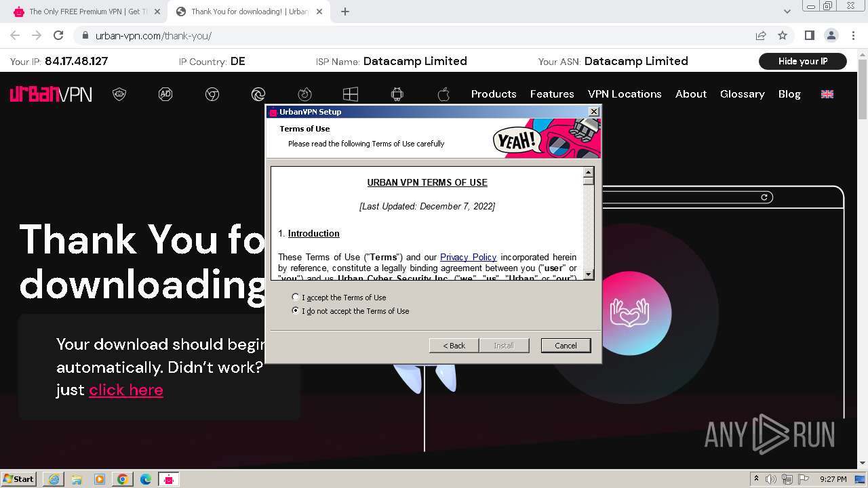
Task: Select 'I do not accept the Terms of Use'
Action: 351,311
